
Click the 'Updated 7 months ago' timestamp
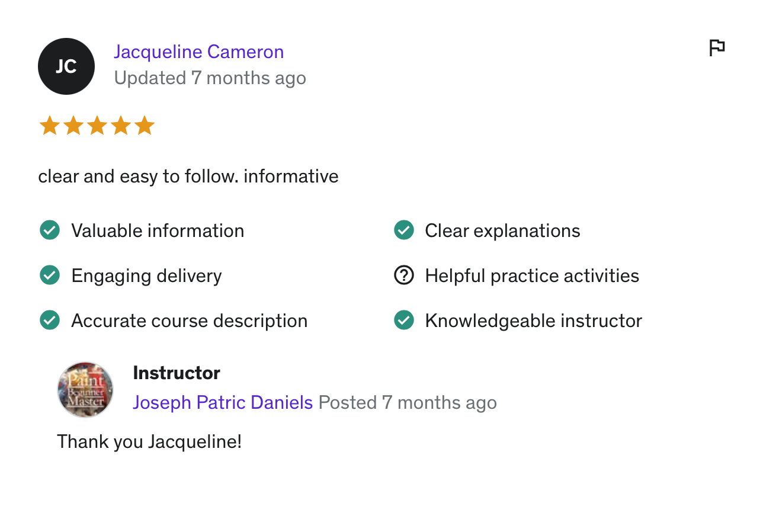click(210, 78)
